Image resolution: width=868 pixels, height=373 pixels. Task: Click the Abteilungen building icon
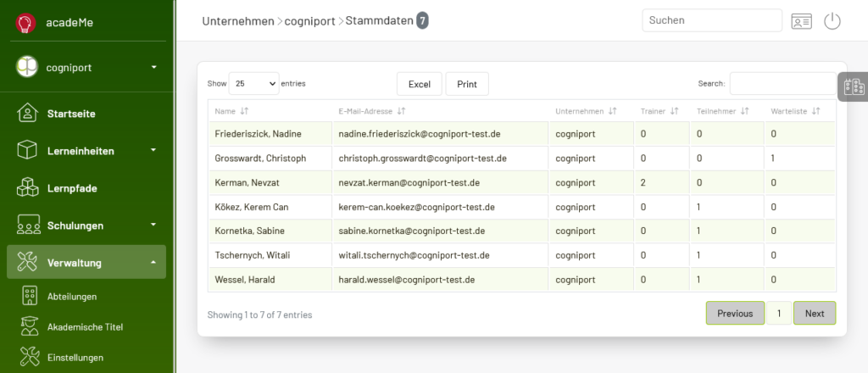click(x=30, y=296)
